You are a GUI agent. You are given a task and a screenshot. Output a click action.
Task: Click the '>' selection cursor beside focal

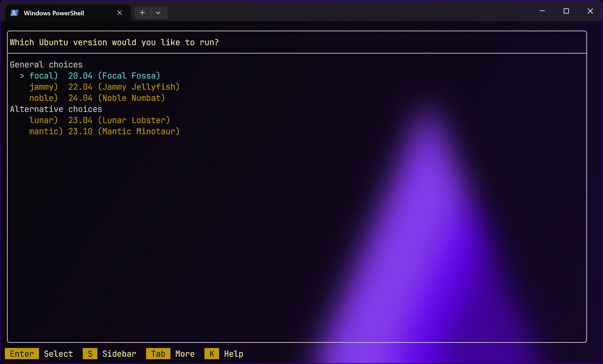tap(22, 76)
